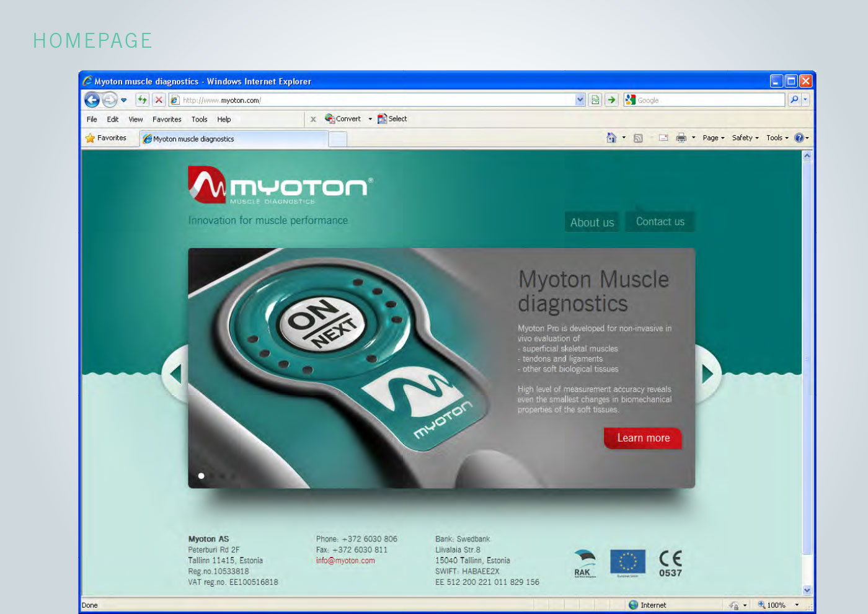Expand the Home button dropdown arrow
Screen dimensions: 868x614
(624, 138)
